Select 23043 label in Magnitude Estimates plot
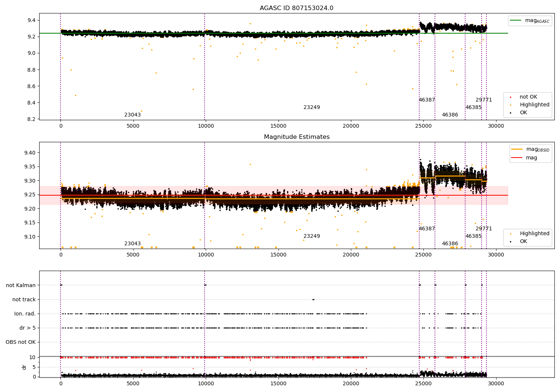This screenshot has height=392, width=560. click(x=133, y=244)
